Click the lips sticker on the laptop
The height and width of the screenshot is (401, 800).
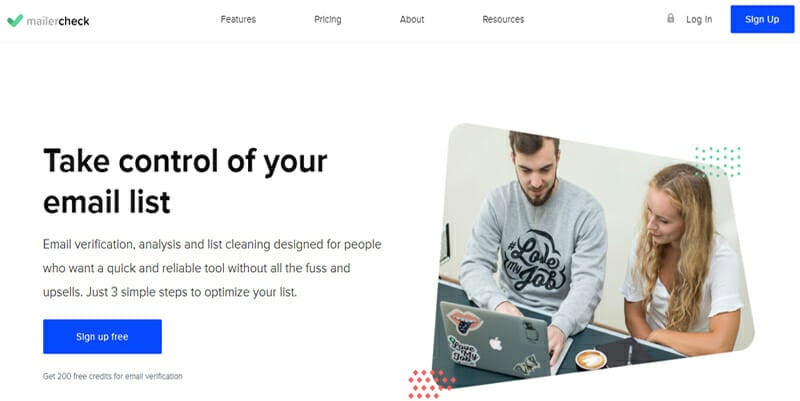tap(464, 321)
